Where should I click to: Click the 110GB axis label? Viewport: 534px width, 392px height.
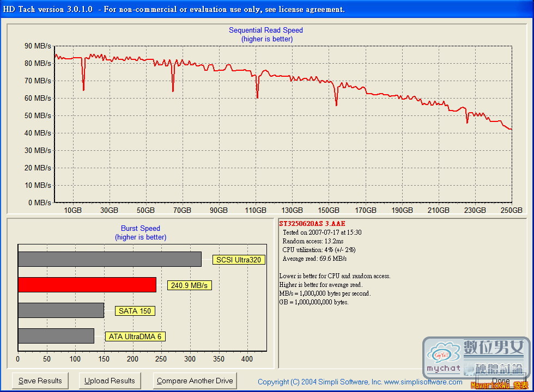pyautogui.click(x=256, y=210)
